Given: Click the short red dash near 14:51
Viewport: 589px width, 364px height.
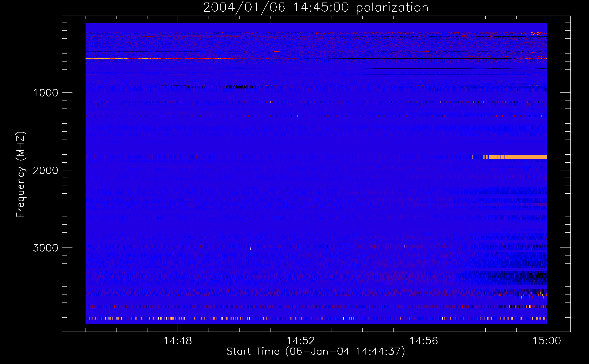Looking at the screenshot, I should [x=277, y=52].
